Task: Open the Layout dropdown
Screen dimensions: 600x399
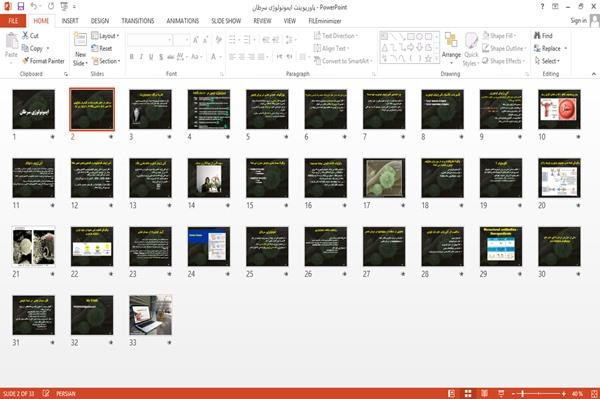Action: tap(105, 36)
